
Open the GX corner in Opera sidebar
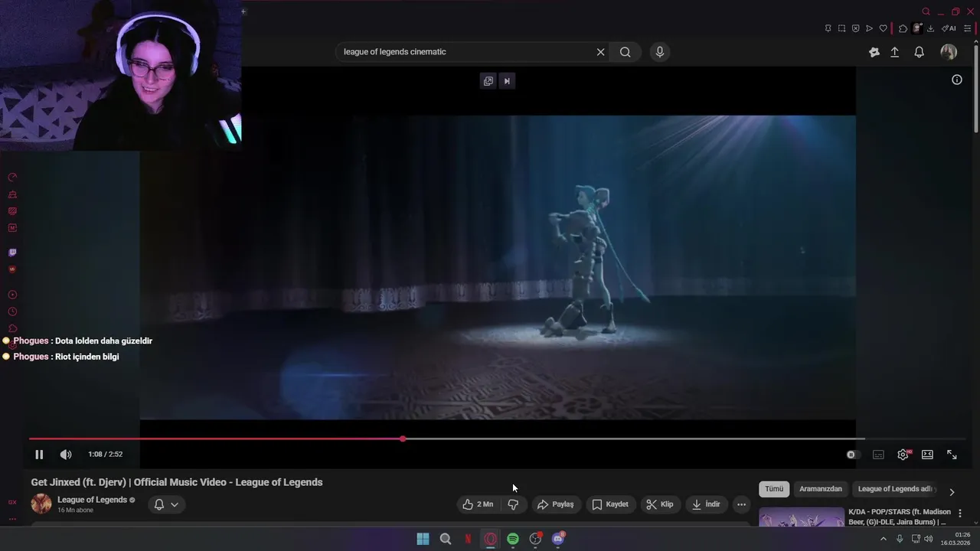click(x=12, y=502)
